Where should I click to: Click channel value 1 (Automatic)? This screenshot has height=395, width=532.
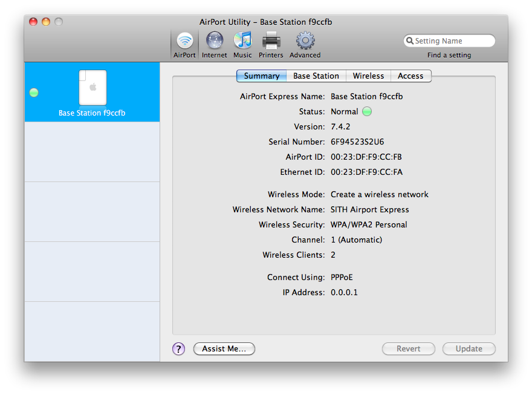click(x=356, y=240)
